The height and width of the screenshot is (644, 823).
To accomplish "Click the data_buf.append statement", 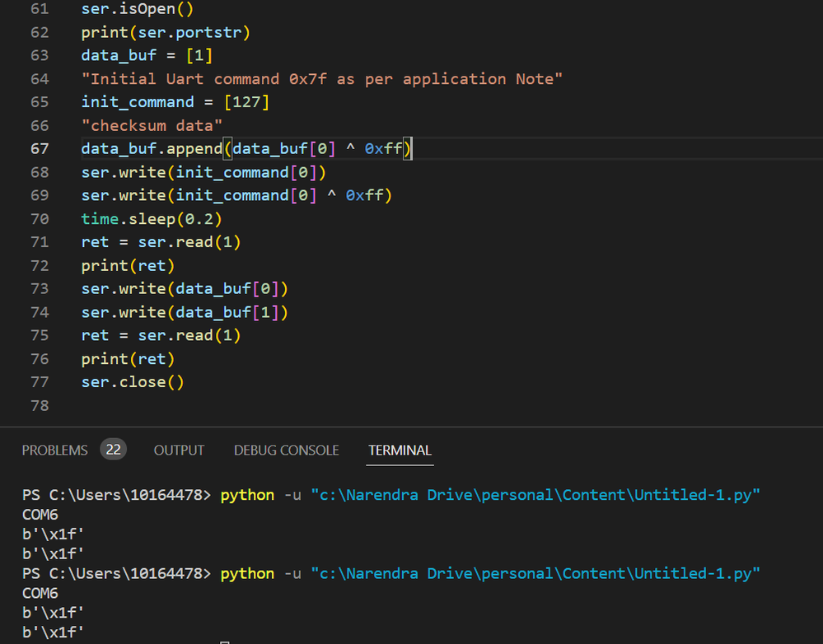I will [x=245, y=149].
